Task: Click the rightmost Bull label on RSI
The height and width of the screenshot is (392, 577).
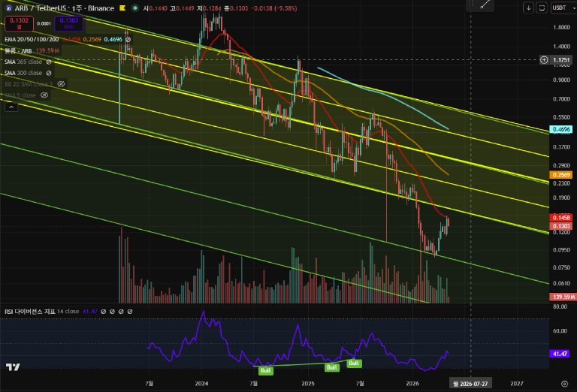Action: click(x=354, y=363)
